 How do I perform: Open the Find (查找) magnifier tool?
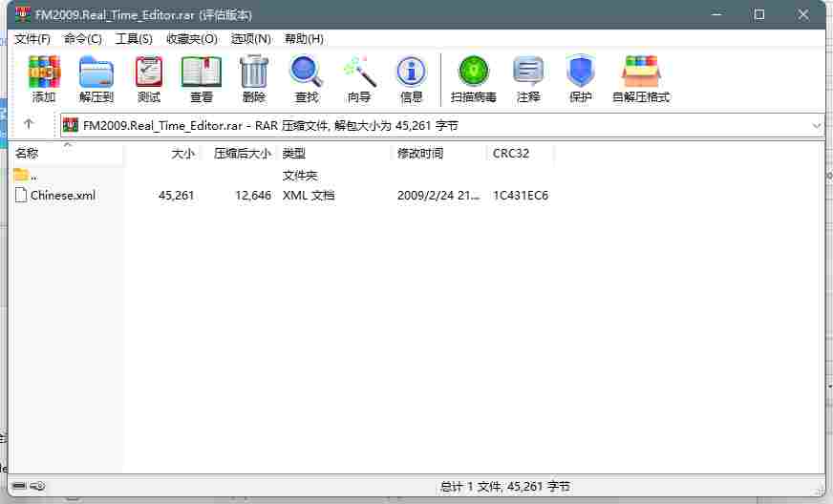[x=307, y=72]
